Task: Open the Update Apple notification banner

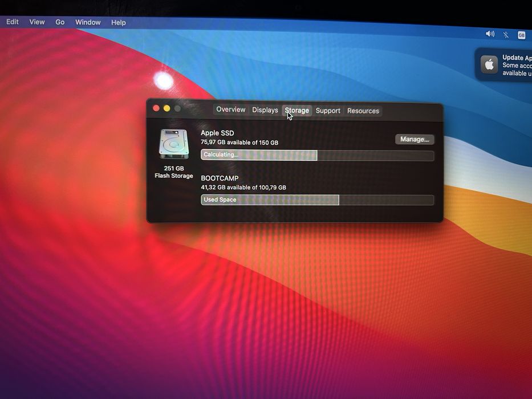Action: click(x=504, y=65)
